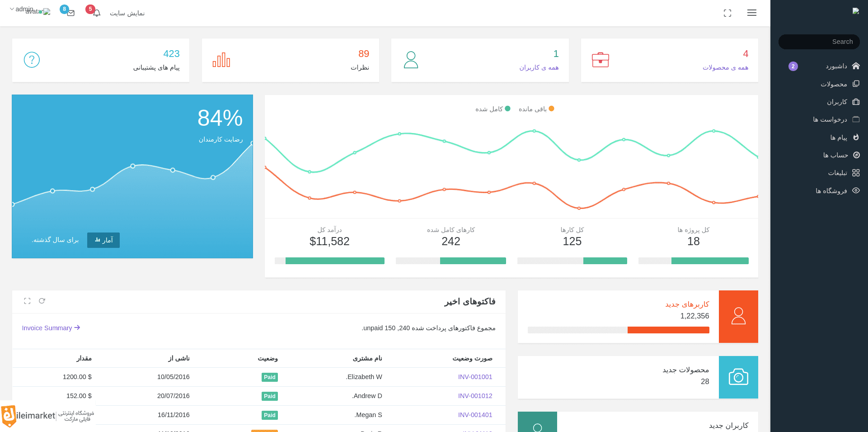This screenshot has width=868, height=432.
Task: Open notifications bell with badge 5
Action: 97,13
